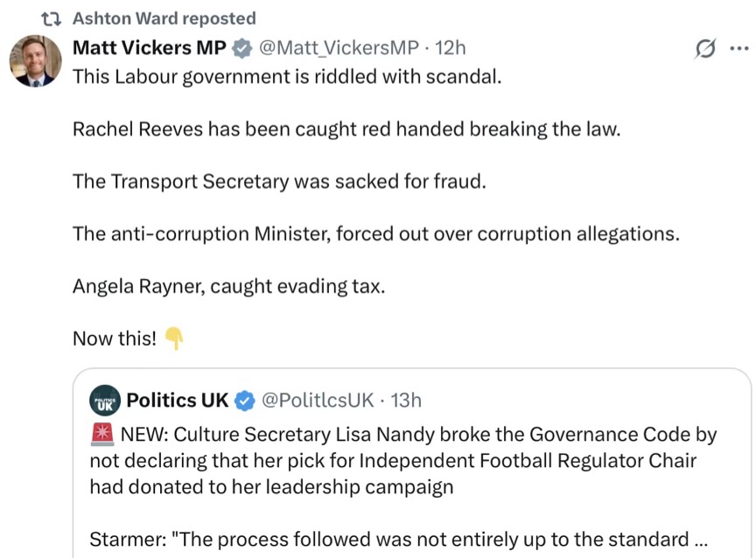Open the quoted post's 13h timestamp

click(x=406, y=401)
